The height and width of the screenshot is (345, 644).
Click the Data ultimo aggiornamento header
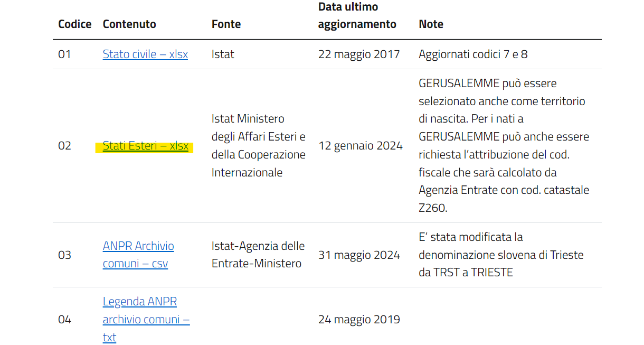[357, 16]
